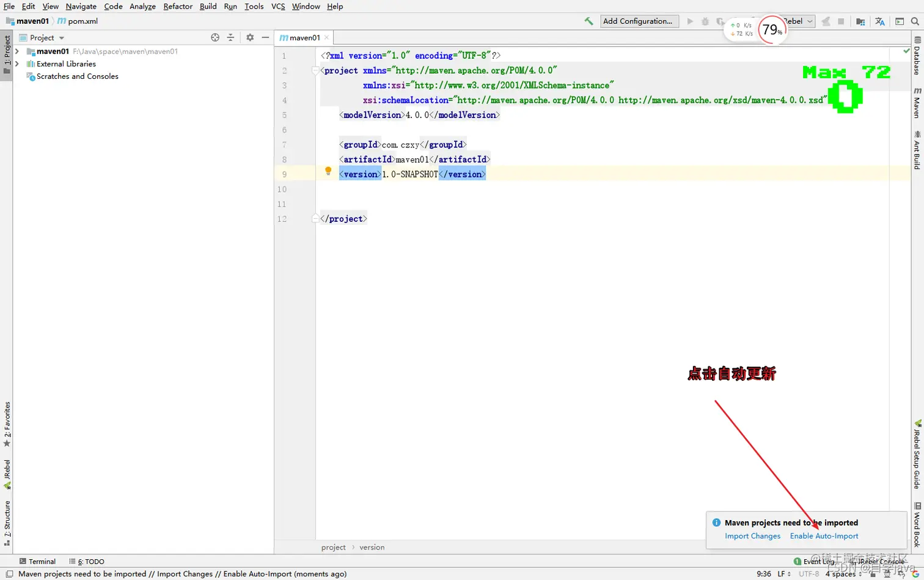Click Run Anything console icon
Screen dimensions: 924x580
pyautogui.click(x=900, y=21)
